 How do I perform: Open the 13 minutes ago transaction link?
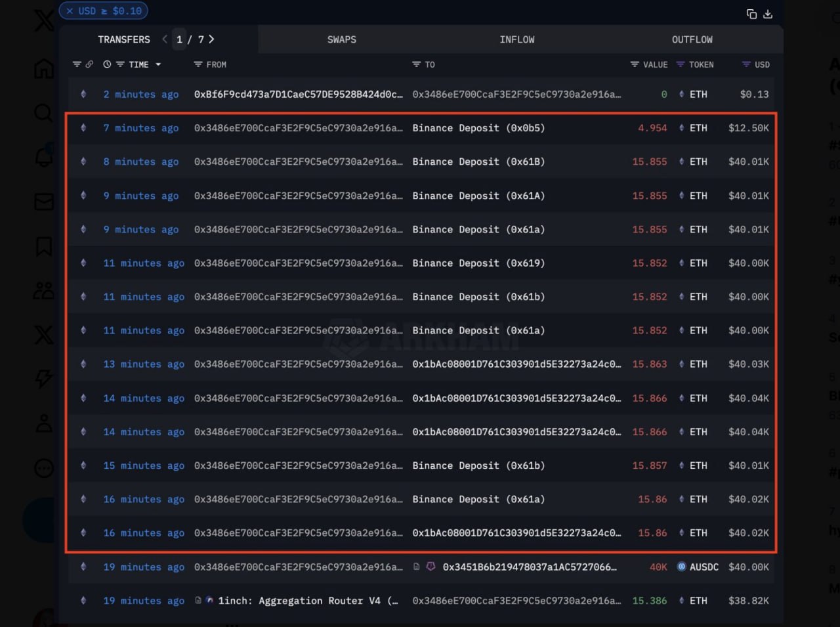pos(144,364)
